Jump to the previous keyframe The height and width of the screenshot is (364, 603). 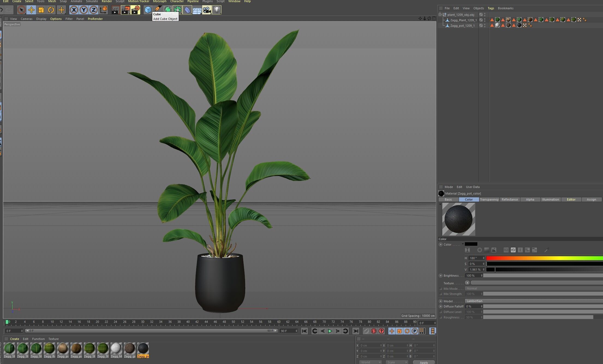coord(315,331)
